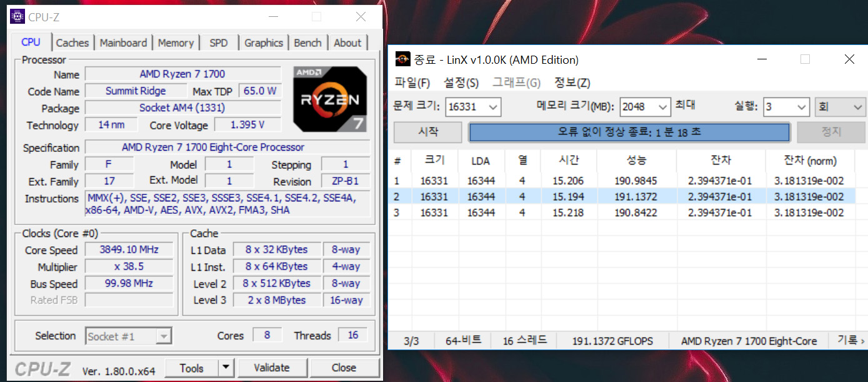Open the Bench tab in CPU-Z
This screenshot has height=382, width=868.
point(307,43)
